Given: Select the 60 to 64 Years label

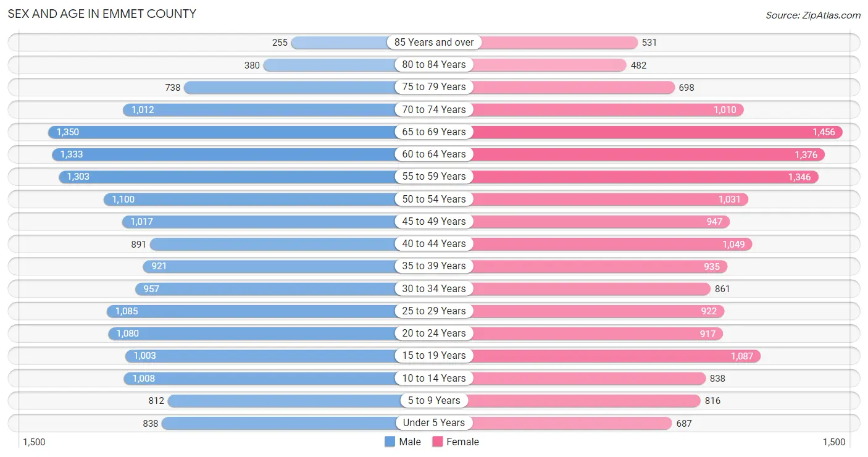Looking at the screenshot, I should [x=434, y=154].
